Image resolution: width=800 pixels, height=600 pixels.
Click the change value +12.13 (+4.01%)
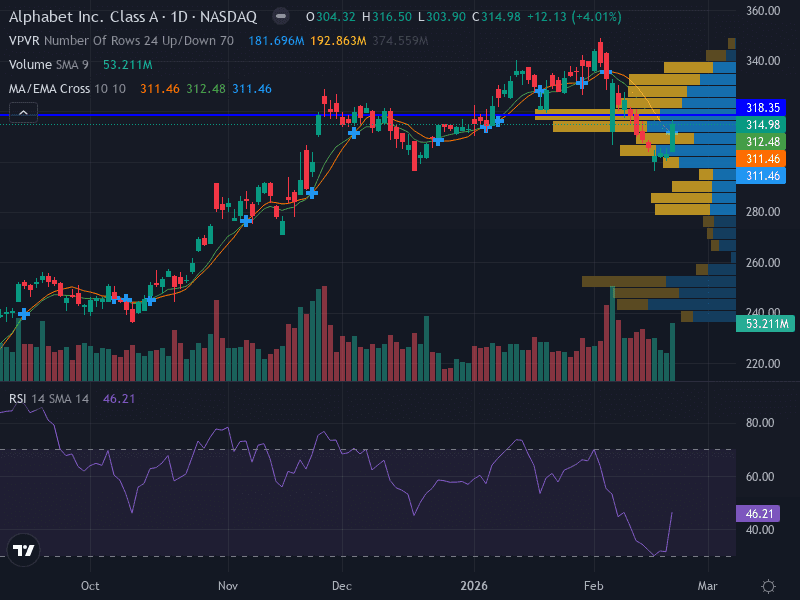pyautogui.click(x=574, y=17)
